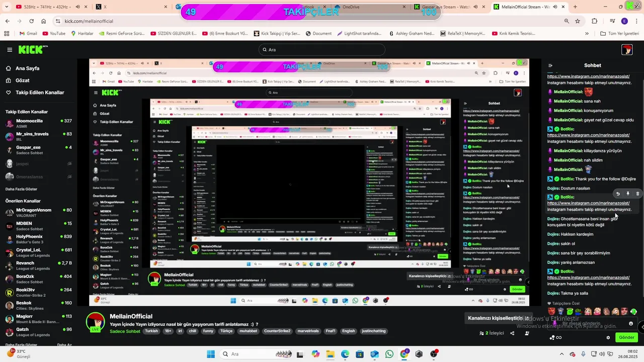Screen dimensions: 644x362
Task: Send chat message with Gönder button
Action: click(x=626, y=338)
